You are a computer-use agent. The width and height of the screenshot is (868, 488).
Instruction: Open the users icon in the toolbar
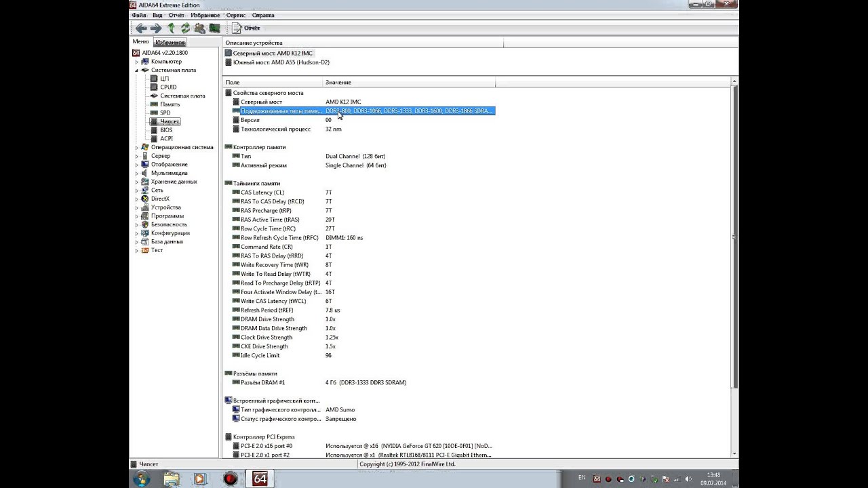click(199, 28)
